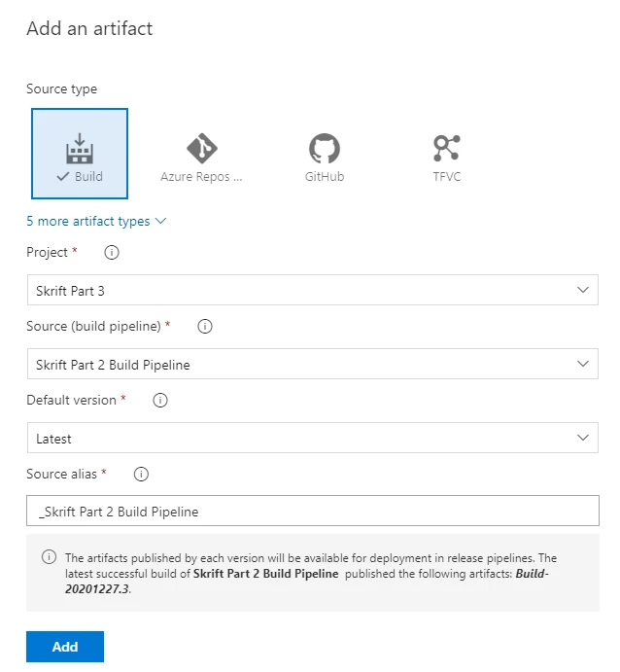
Task: Choose the Azure Repos source type icon
Action: tap(202, 148)
